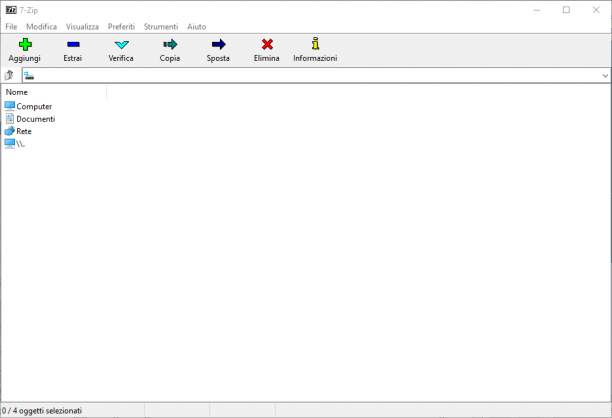The image size is (612, 418).
Task: Select the Computer entry label
Action: (34, 106)
